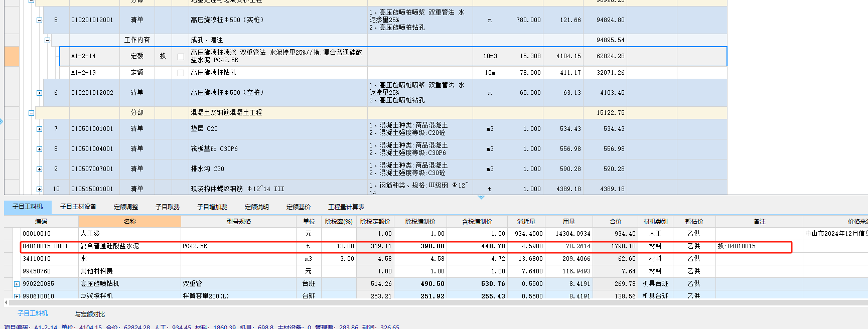Click 乙供 cell in the 人工费 row
This screenshot has height=329, width=868.
(x=694, y=234)
